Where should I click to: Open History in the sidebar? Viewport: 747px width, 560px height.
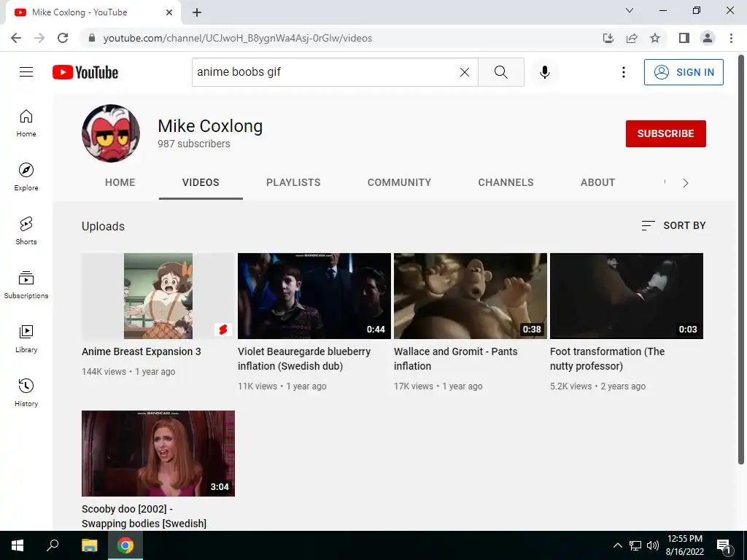pos(26,392)
